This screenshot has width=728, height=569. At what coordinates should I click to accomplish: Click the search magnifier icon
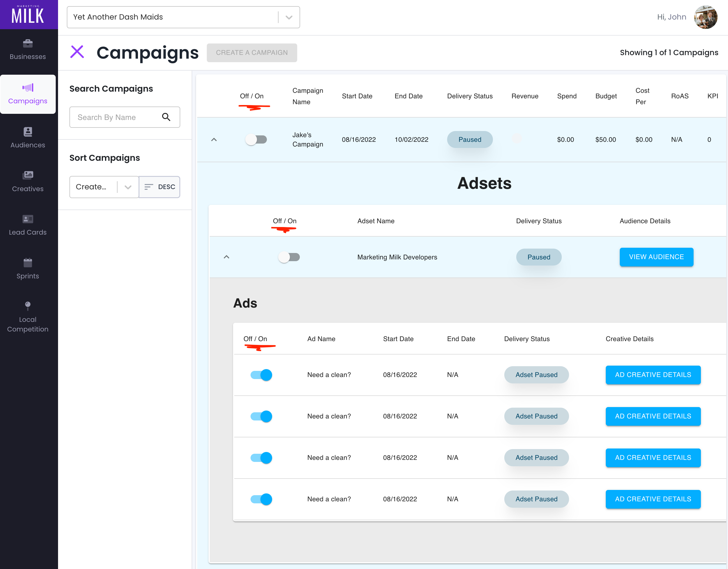[166, 117]
